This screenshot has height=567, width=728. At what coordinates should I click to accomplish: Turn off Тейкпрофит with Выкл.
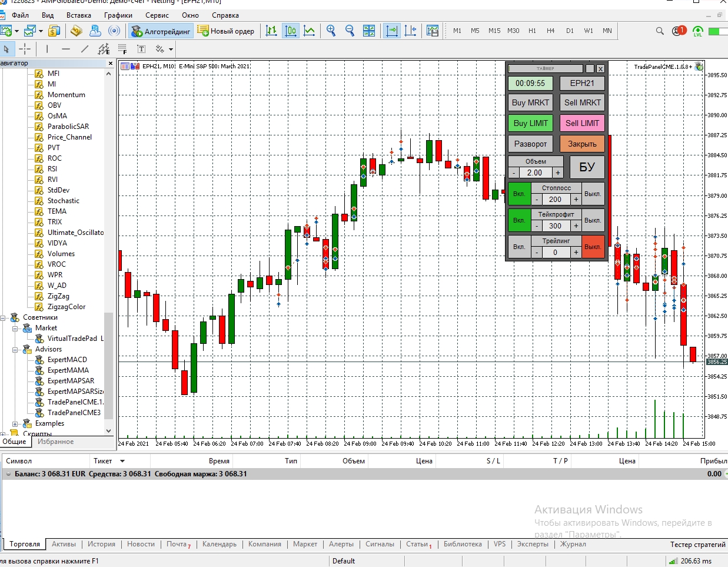tap(593, 220)
